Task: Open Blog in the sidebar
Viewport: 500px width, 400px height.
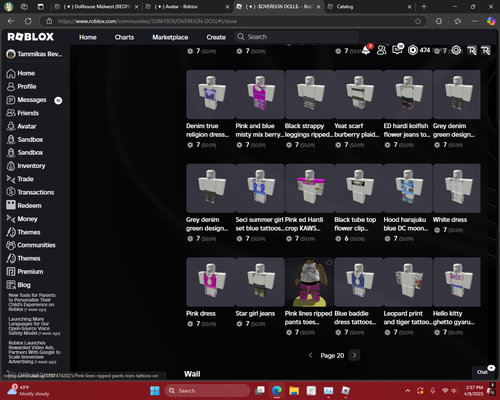Action: tap(19, 285)
